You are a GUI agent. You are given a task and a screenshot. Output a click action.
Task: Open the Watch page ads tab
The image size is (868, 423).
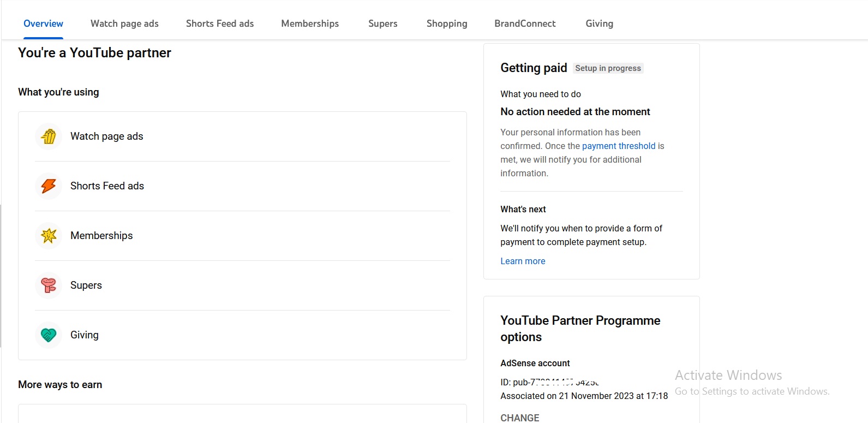click(x=124, y=23)
